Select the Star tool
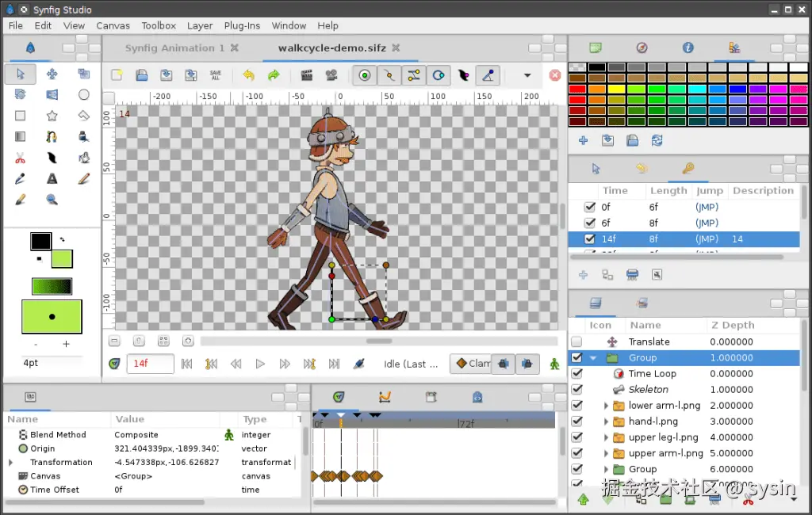 tap(52, 115)
